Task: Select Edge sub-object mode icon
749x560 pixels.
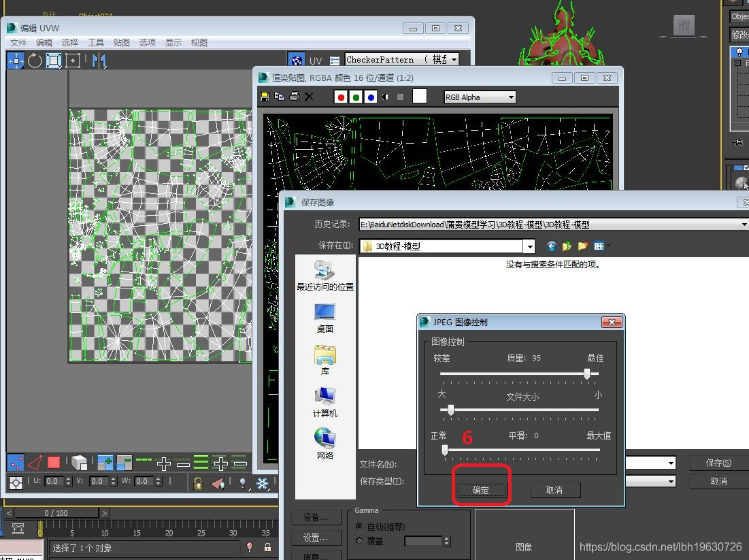Action: click(35, 463)
